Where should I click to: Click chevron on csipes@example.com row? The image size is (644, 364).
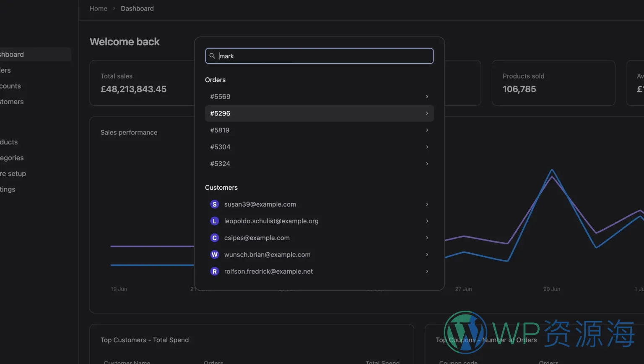tap(427, 238)
